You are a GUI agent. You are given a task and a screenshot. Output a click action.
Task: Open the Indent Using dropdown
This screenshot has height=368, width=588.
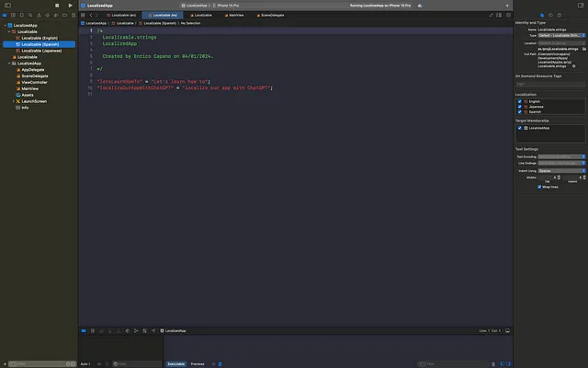click(561, 171)
